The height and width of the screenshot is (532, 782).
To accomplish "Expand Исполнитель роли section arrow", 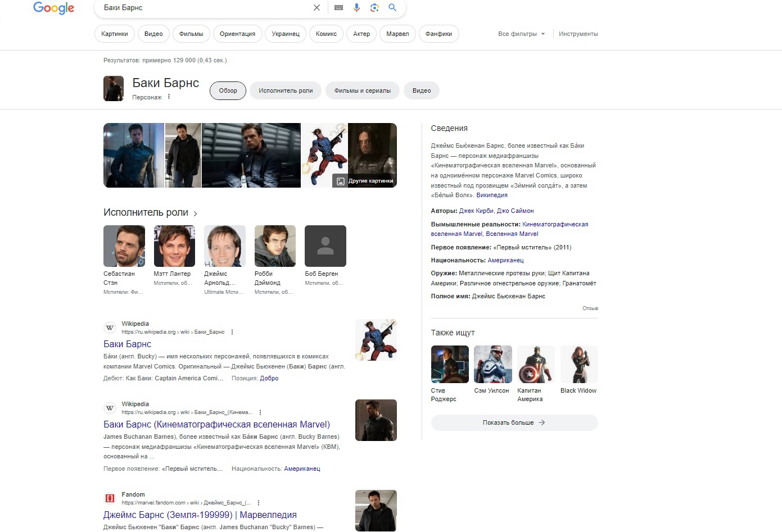I will 195,213.
